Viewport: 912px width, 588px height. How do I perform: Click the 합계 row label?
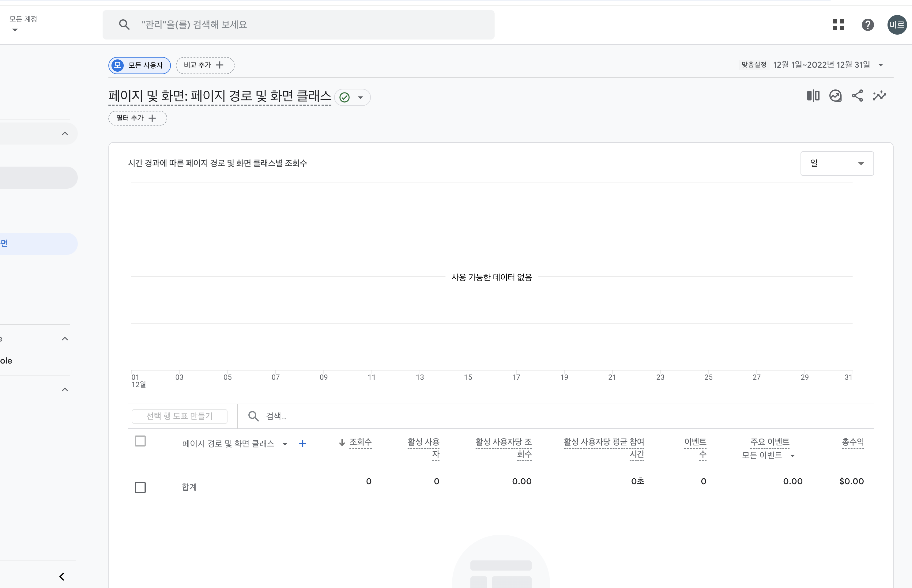pos(189,487)
